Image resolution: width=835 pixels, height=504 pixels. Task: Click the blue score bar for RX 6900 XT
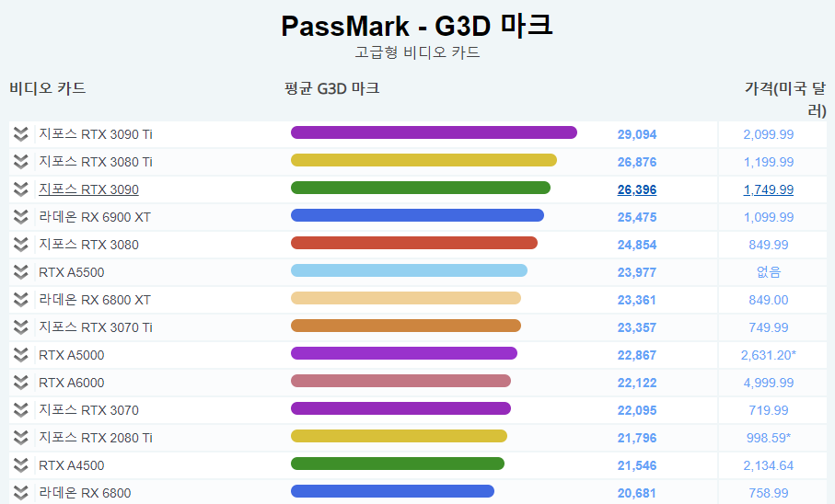click(x=418, y=215)
